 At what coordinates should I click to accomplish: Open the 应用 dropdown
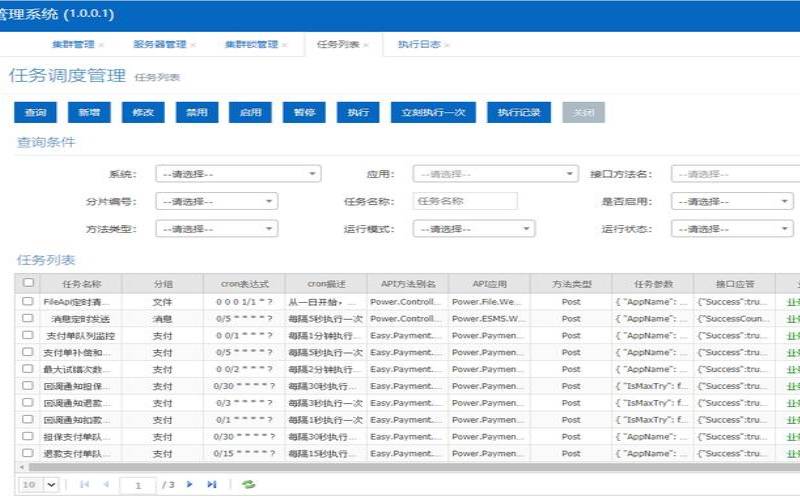pos(495,174)
